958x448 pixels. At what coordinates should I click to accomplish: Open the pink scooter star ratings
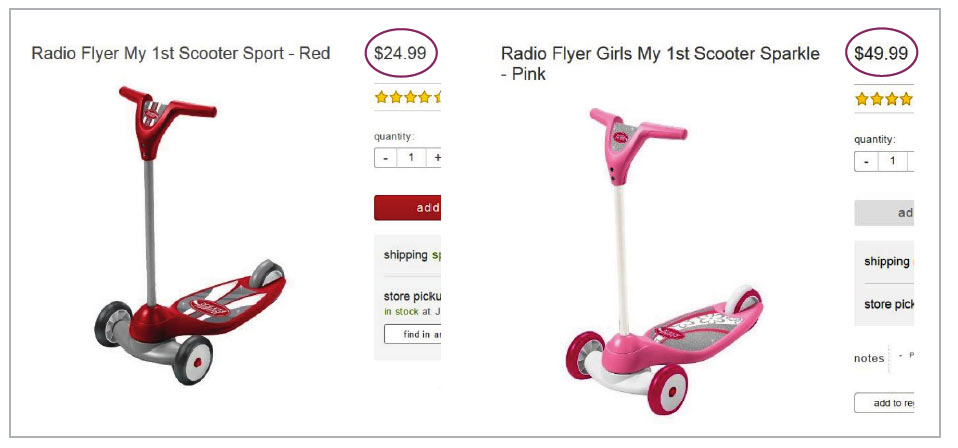884,99
